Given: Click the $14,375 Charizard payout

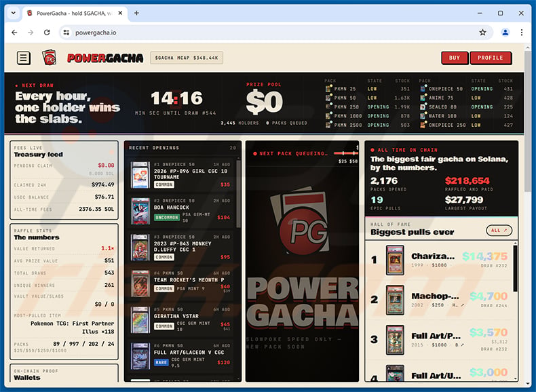Looking at the screenshot, I should [484, 256].
